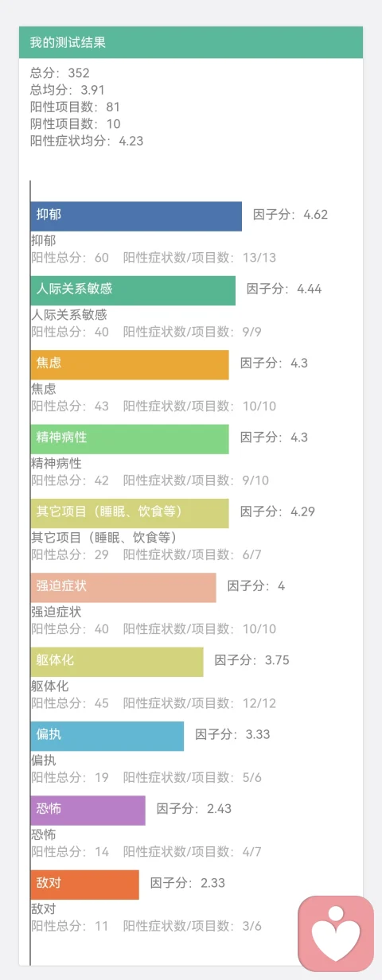Select the 阳性症状均分：4.23 text

coord(87,141)
